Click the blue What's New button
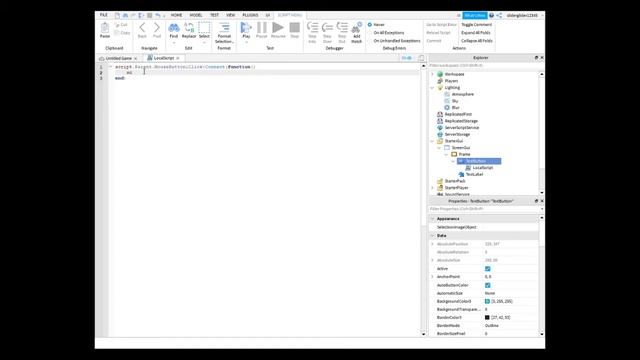 click(475, 16)
